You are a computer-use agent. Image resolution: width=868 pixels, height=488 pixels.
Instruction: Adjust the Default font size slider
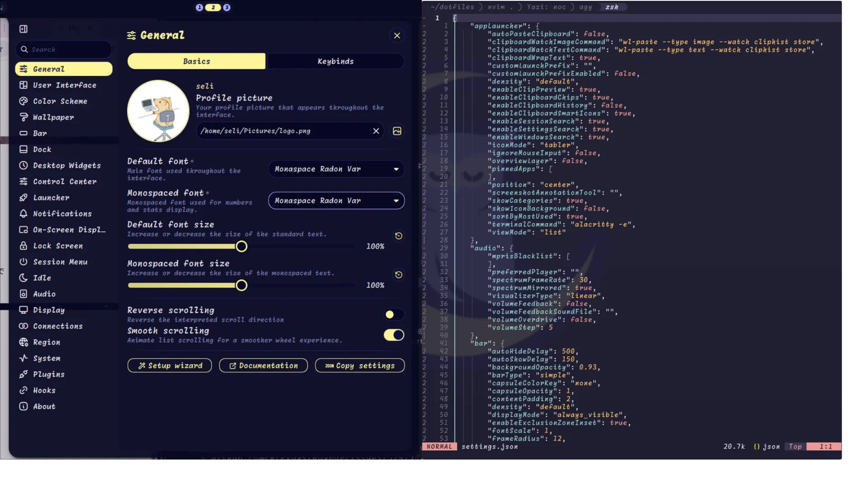click(241, 246)
